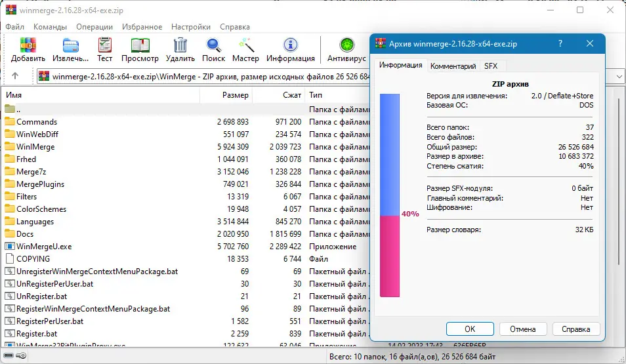Click the WinMergeU.exe application icon

(10, 246)
